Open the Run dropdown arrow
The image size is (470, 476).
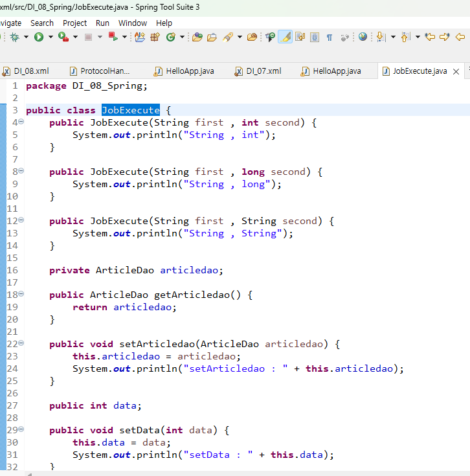pos(50,37)
